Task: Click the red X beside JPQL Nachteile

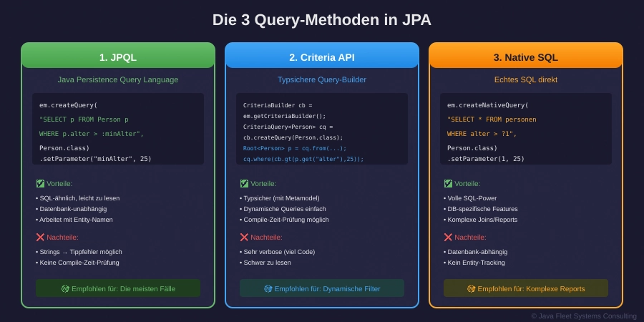Action: click(x=40, y=238)
